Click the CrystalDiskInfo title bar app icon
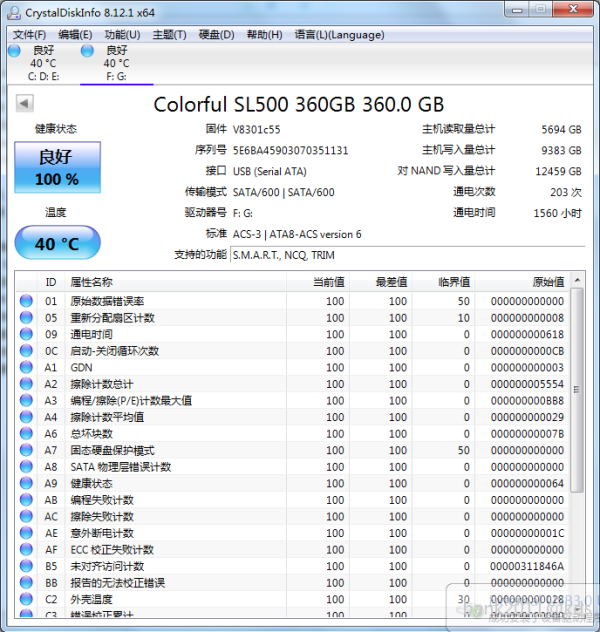The width and height of the screenshot is (600, 632). (x=14, y=13)
